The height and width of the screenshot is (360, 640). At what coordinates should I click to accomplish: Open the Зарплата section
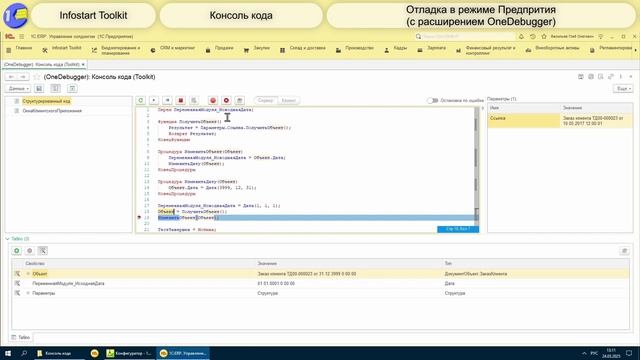click(436, 48)
